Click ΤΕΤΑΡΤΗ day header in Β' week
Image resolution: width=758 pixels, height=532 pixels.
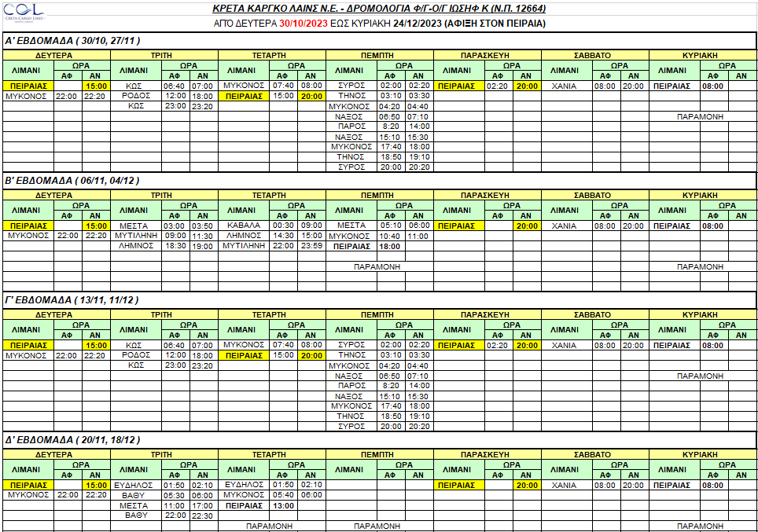pyautogui.click(x=272, y=195)
